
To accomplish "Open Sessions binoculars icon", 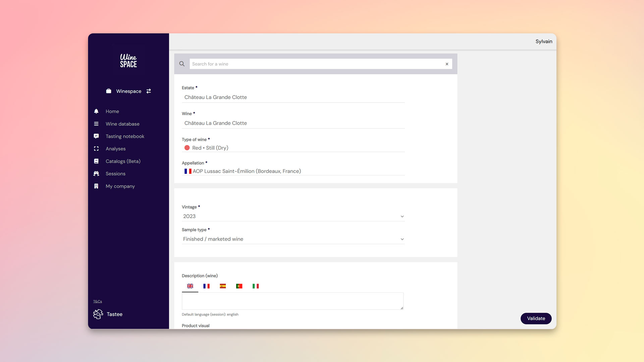I will tap(96, 174).
